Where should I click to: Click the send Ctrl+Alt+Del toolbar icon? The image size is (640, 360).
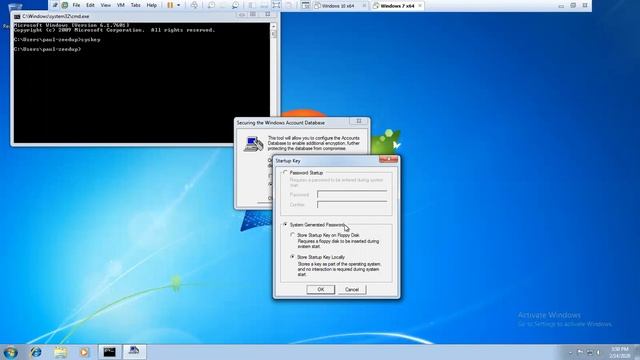click(194, 5)
